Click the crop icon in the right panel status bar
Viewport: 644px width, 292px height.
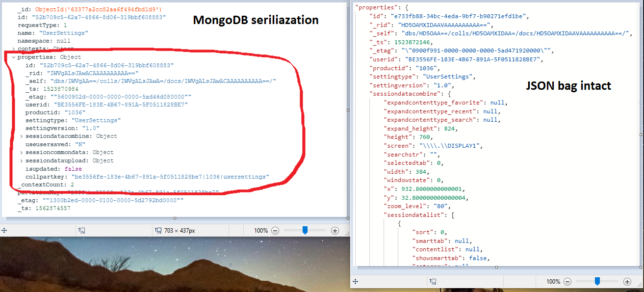pos(434,282)
